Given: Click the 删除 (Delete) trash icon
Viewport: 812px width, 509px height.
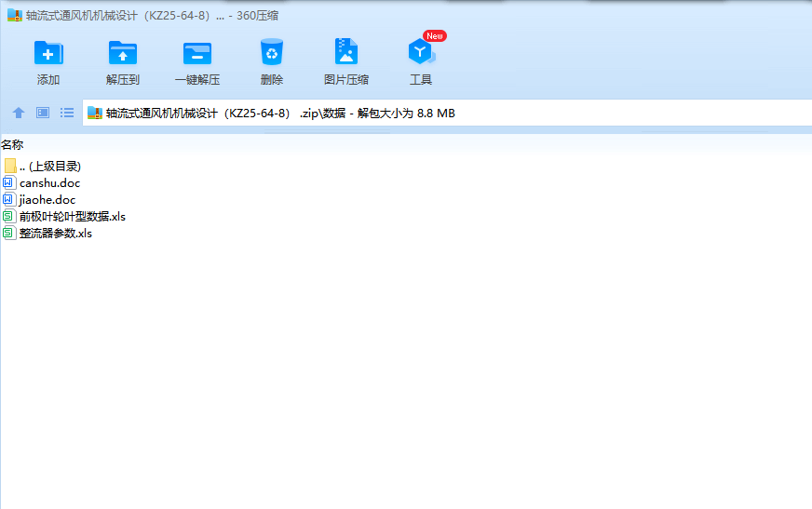Looking at the screenshot, I should [271, 52].
